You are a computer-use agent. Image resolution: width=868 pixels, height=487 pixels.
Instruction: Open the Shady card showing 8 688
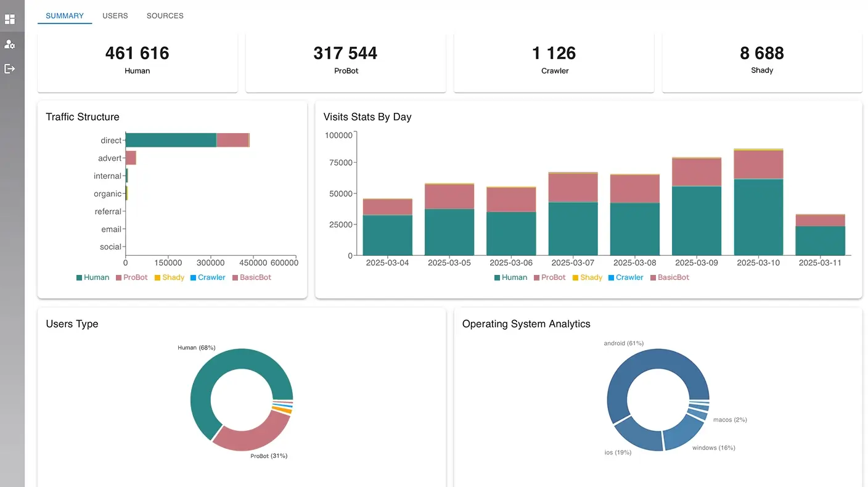pos(762,61)
